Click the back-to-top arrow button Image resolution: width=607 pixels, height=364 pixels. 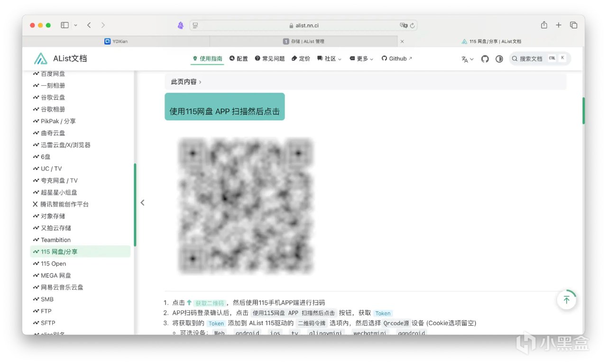pos(566,300)
